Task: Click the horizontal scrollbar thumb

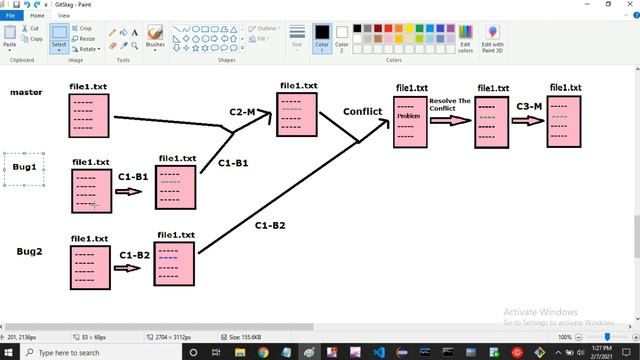Action: pos(159,327)
